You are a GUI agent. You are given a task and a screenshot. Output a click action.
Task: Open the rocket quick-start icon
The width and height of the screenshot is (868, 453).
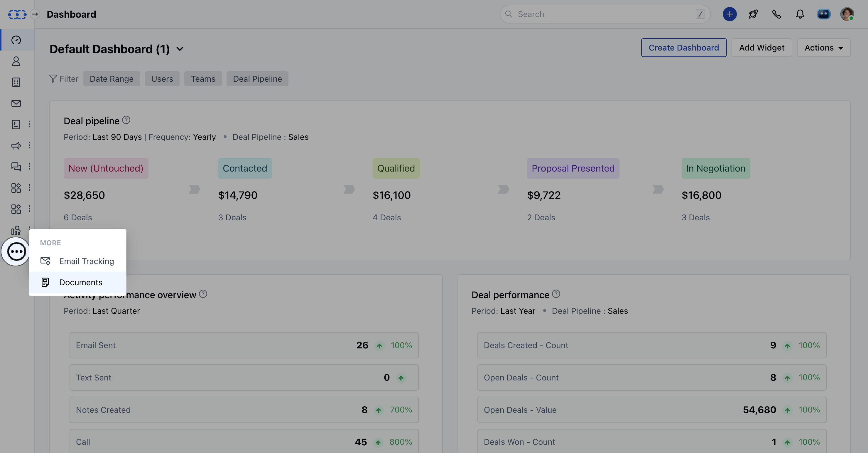[753, 14]
